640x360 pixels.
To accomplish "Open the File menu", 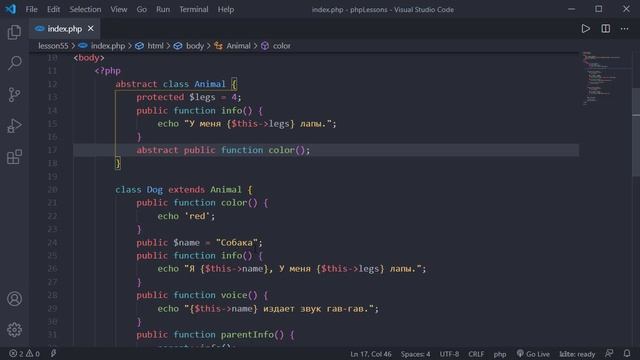I will coord(31,9).
